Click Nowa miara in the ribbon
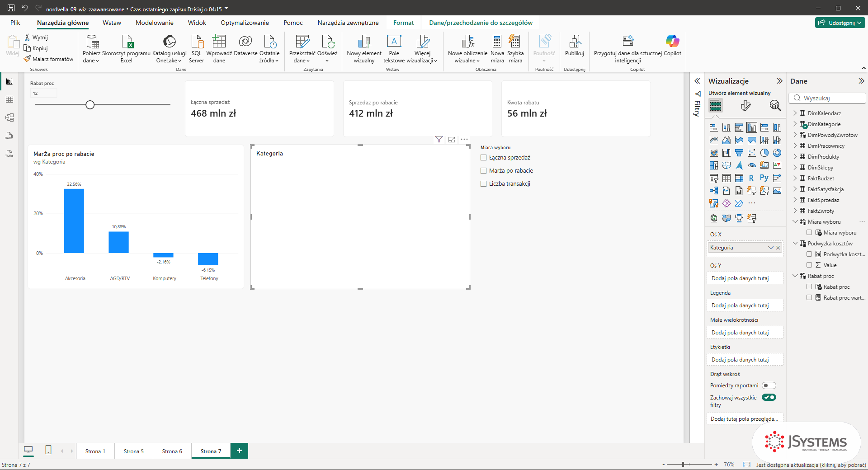 (x=497, y=49)
